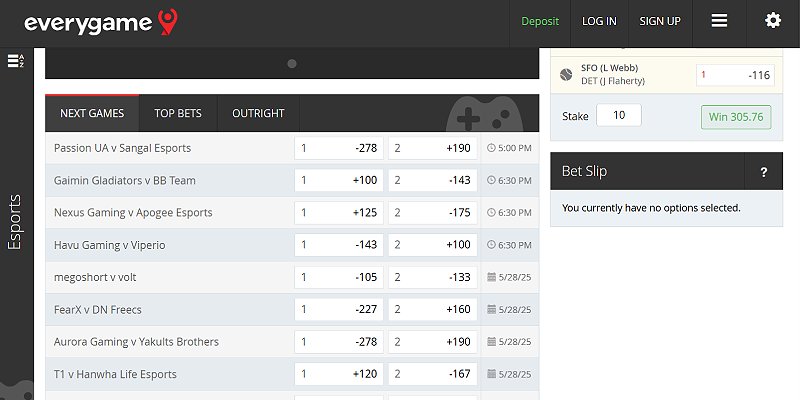The height and width of the screenshot is (400, 800).
Task: Click the Bet Slip help question mark
Action: click(x=764, y=172)
